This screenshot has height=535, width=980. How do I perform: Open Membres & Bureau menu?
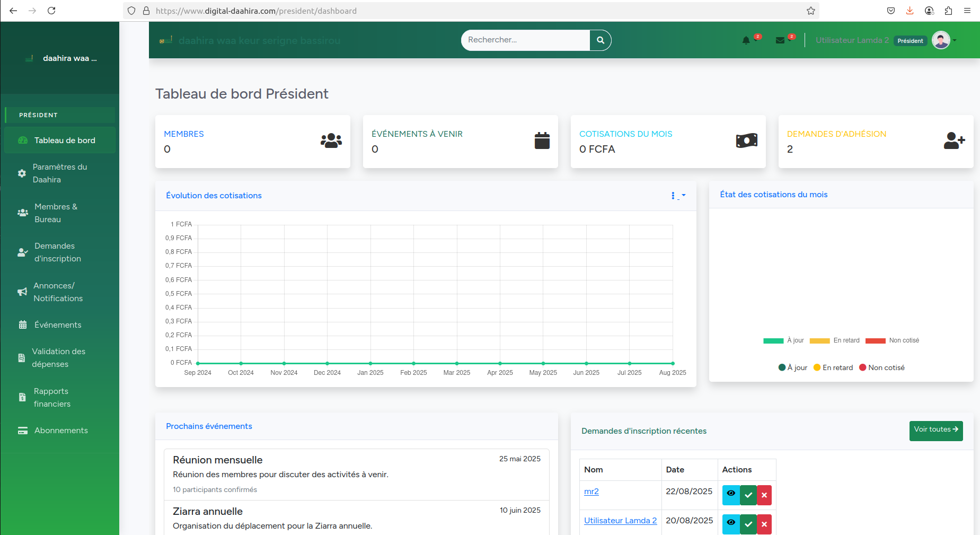click(60, 213)
